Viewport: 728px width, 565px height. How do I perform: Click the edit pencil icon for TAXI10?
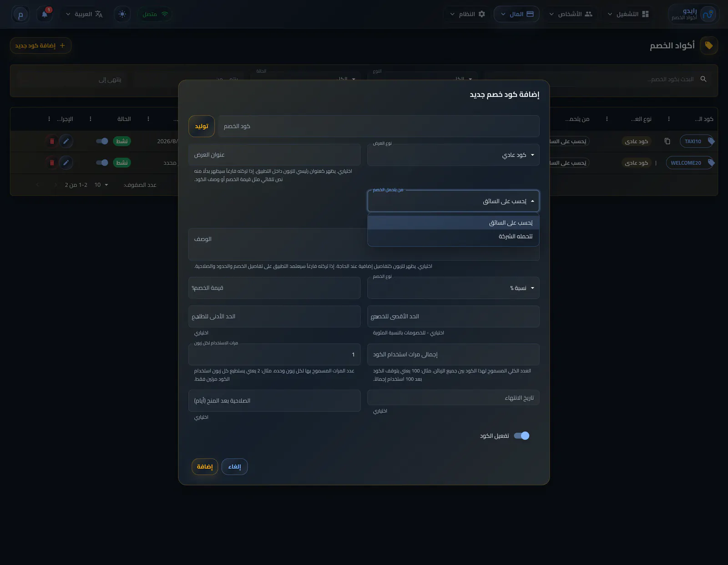pyautogui.click(x=66, y=141)
